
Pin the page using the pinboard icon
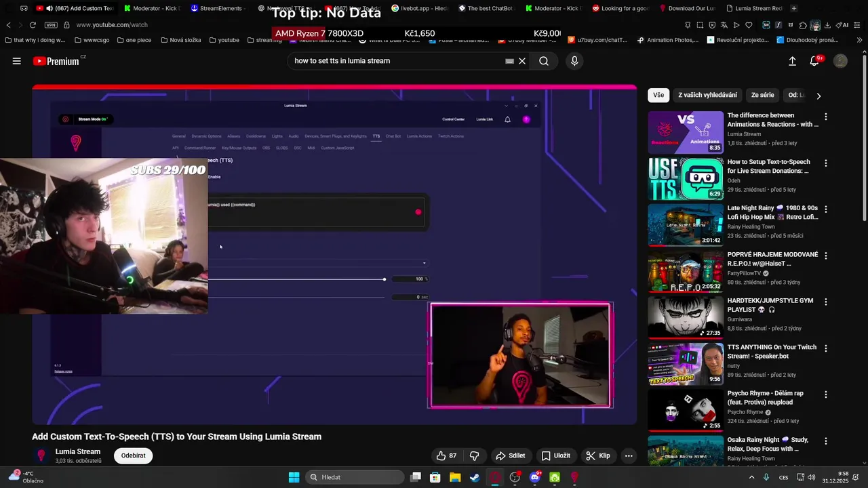pos(688,25)
